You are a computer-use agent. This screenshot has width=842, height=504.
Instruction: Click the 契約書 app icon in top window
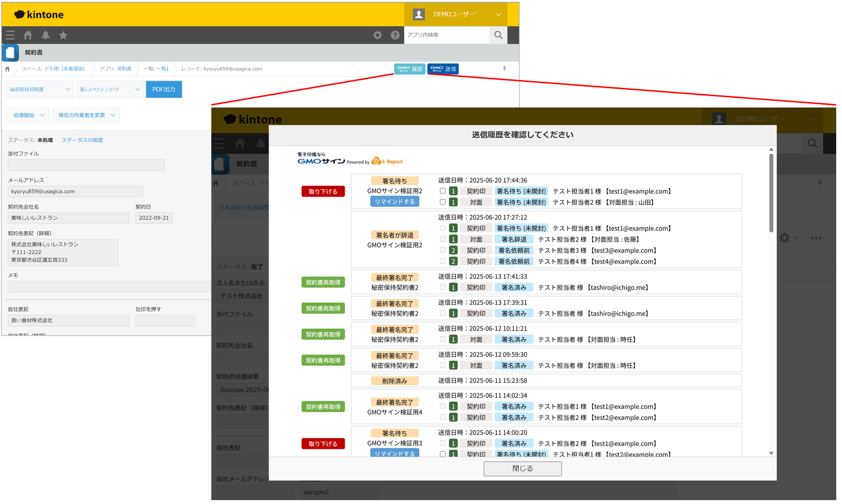coord(10,53)
